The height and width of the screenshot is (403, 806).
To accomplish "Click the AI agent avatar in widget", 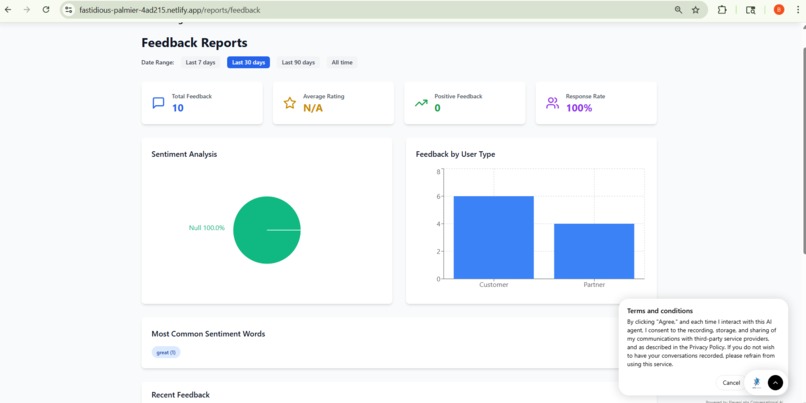I will pos(756,382).
